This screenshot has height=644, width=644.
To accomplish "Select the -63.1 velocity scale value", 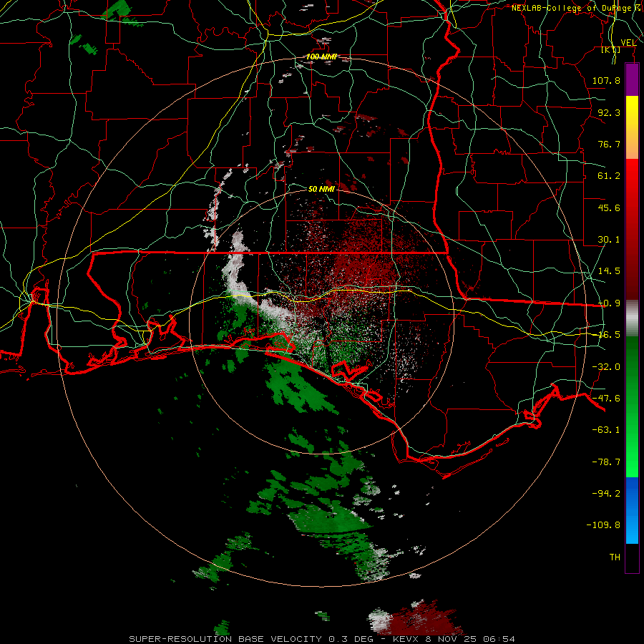I will click(x=606, y=430).
